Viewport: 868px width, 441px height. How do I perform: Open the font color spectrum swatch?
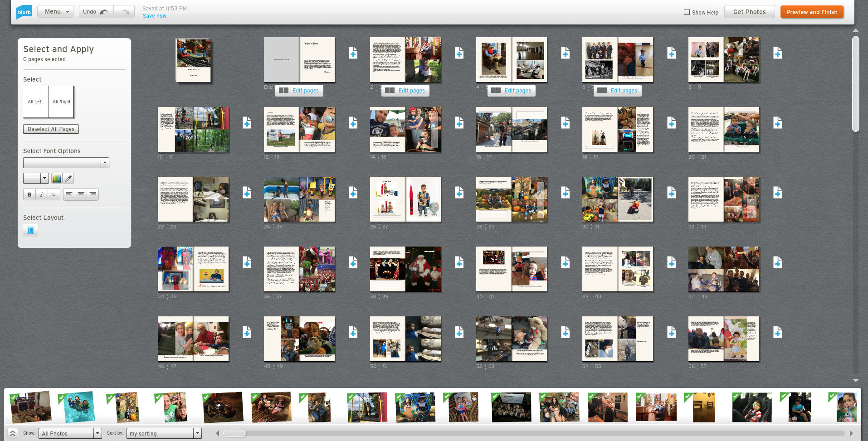pyautogui.click(x=56, y=179)
